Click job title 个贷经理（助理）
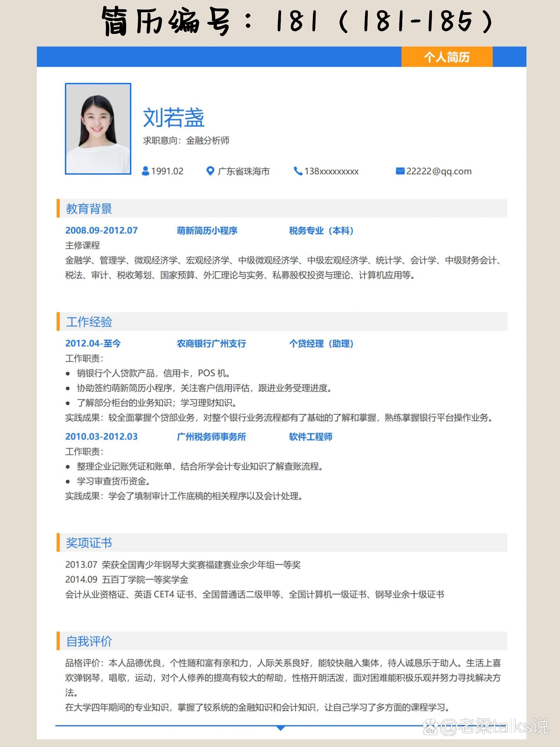This screenshot has width=560, height=747. pos(321,343)
